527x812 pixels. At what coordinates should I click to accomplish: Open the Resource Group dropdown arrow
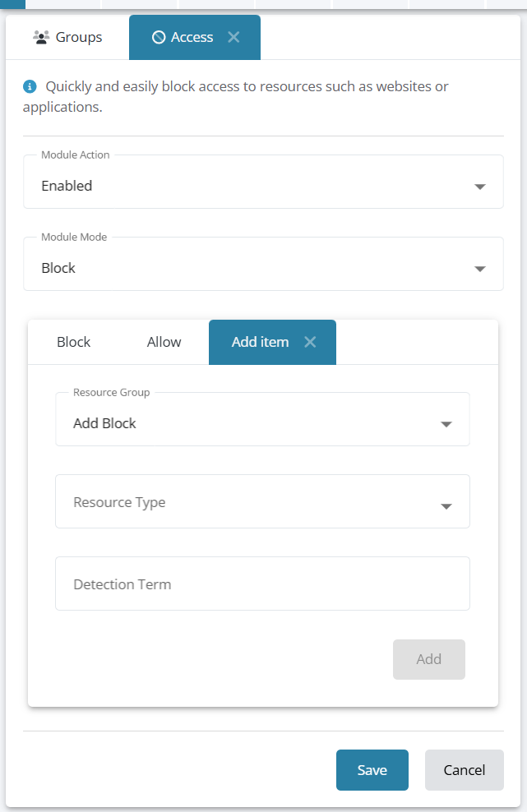click(446, 424)
